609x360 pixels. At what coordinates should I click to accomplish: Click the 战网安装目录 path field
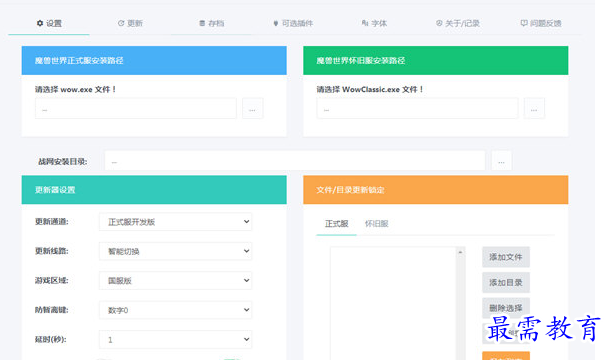tap(295, 160)
